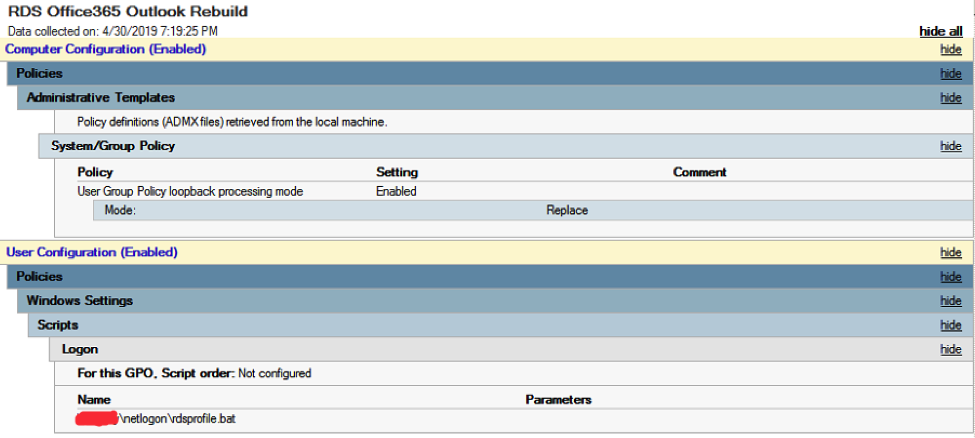975x438 pixels.
Task: Collapse the User Configuration (Enabled) header
Action: [x=92, y=253]
